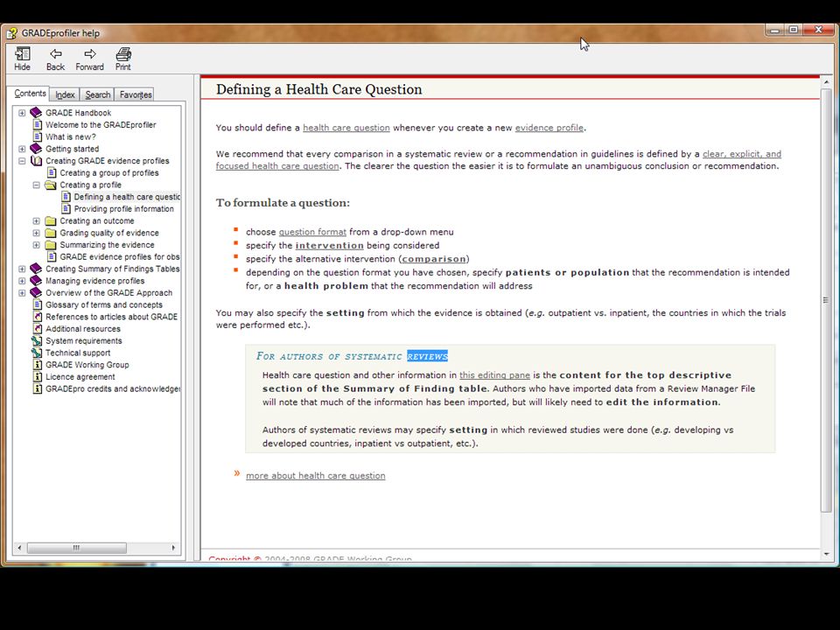This screenshot has height=630, width=840.
Task: Expand the GRADE Handbook node
Action: tap(22, 113)
